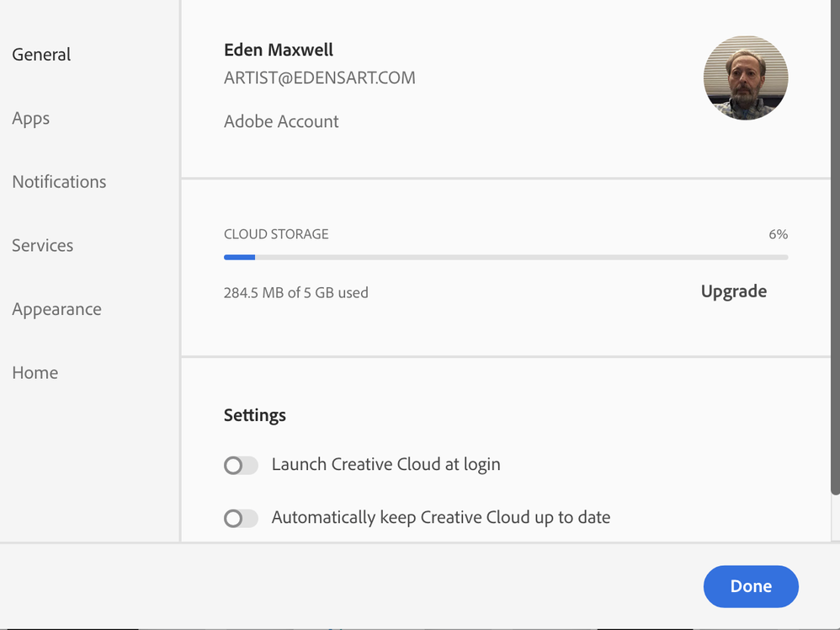840x630 pixels.
Task: Click the Eden Maxwell account name
Action: coord(279,51)
